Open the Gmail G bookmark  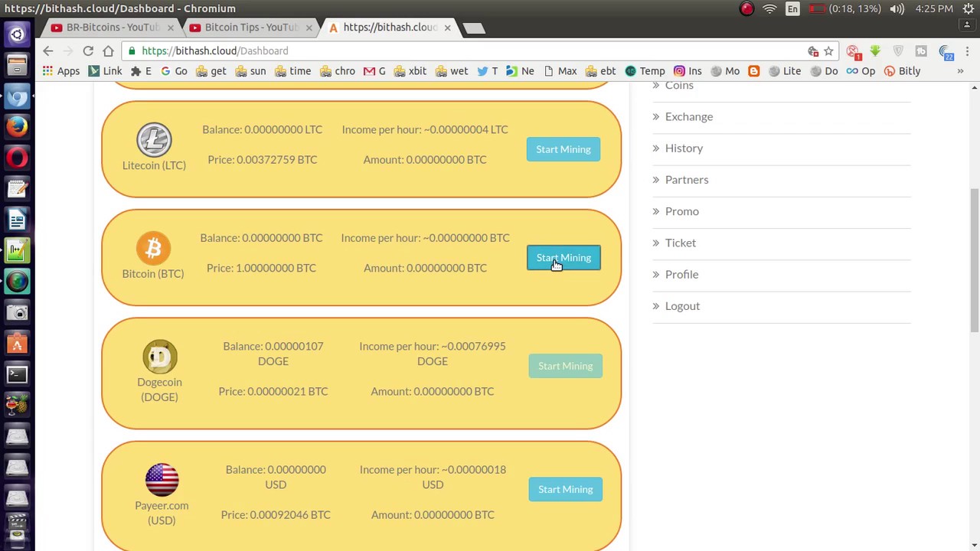[x=374, y=71]
